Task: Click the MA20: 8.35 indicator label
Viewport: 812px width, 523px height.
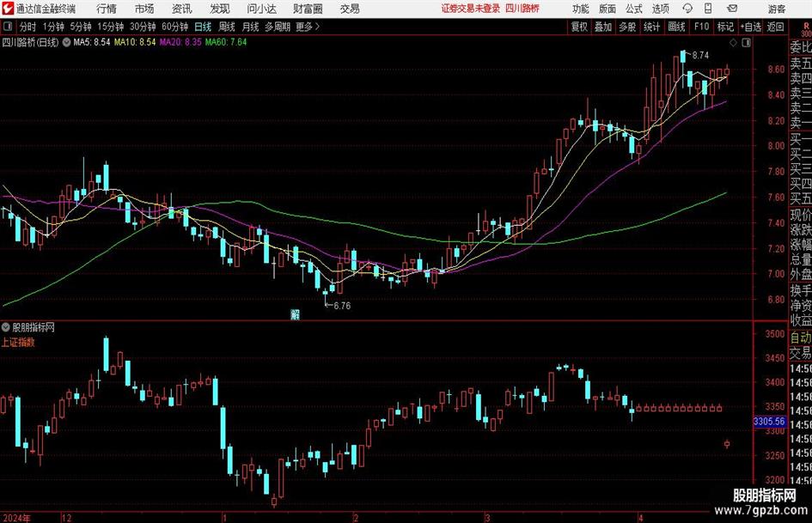Action: [180, 42]
